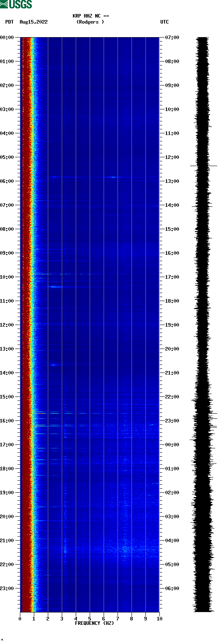Click the 20:00 UTC time label
The height and width of the screenshot is (644, 220).
pyautogui.click(x=172, y=349)
